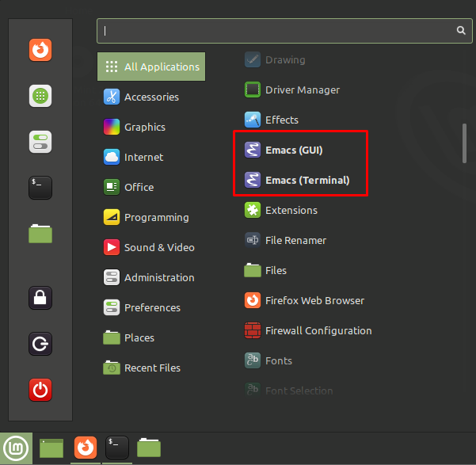Viewport: 476px width, 465px height.
Task: Launch Firefox from the favorites sidebar
Action: (x=40, y=51)
